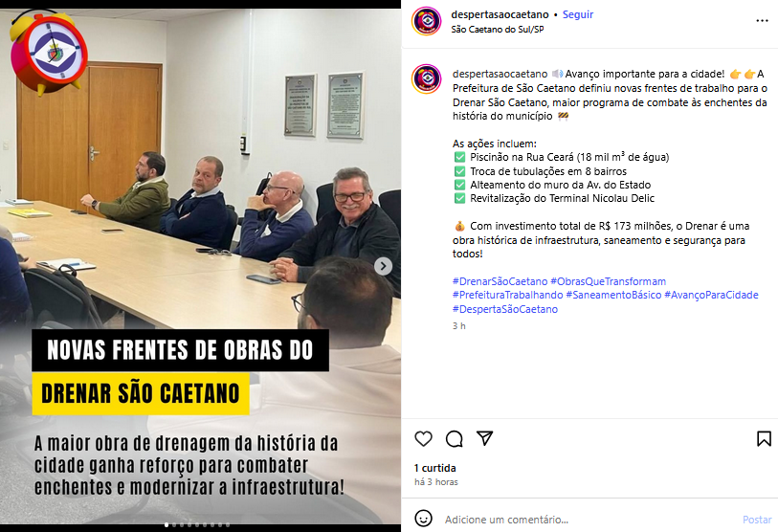The image size is (778, 532).
Task: View who liked via 1 curtida
Action: coord(434,468)
